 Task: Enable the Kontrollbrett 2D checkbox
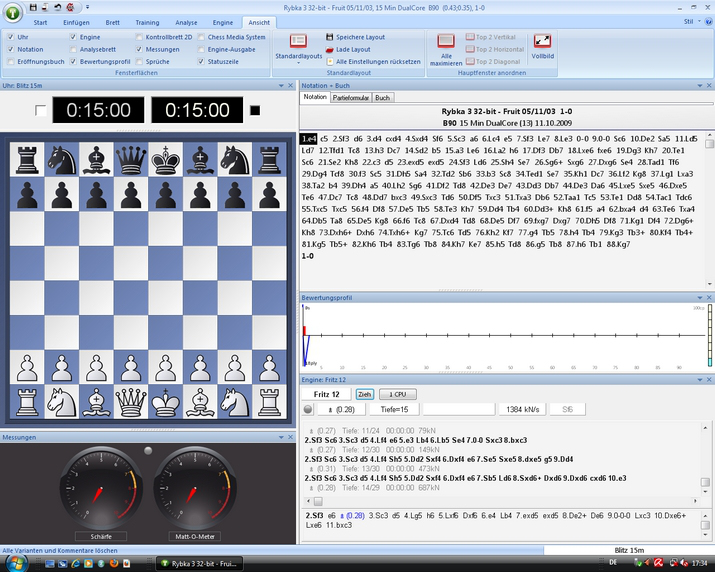(139, 37)
